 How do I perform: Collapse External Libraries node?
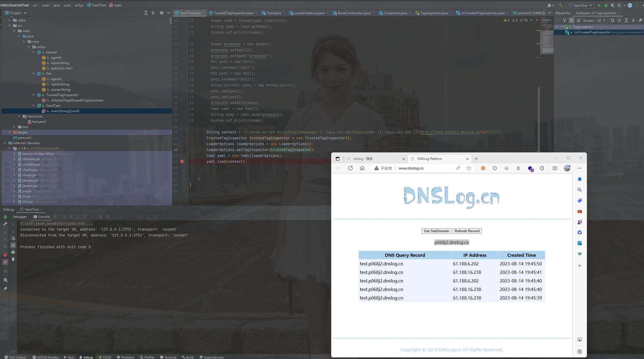(5, 143)
